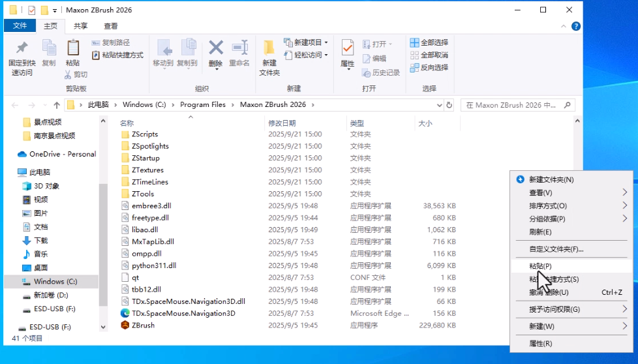This screenshot has width=638, height=364.
Task: Select 下载 (Downloads) in navigation pane
Action: pos(35,240)
